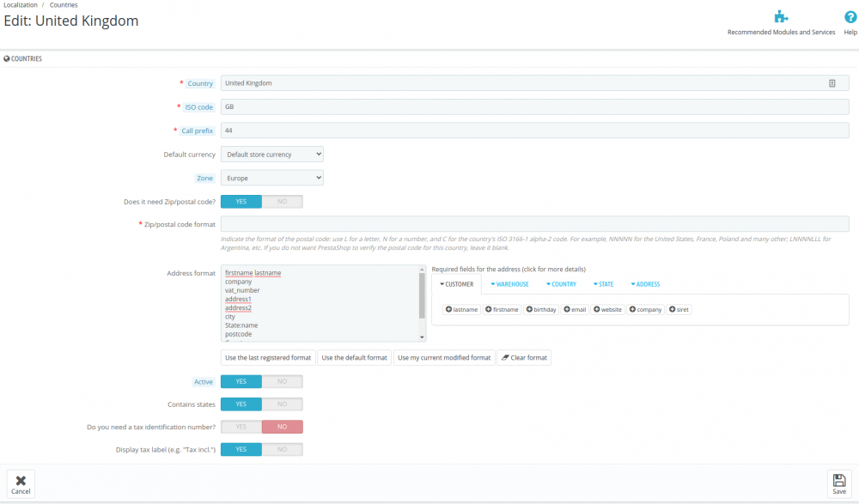
Task: Open the Countries breadcrumb link
Action: coord(63,4)
